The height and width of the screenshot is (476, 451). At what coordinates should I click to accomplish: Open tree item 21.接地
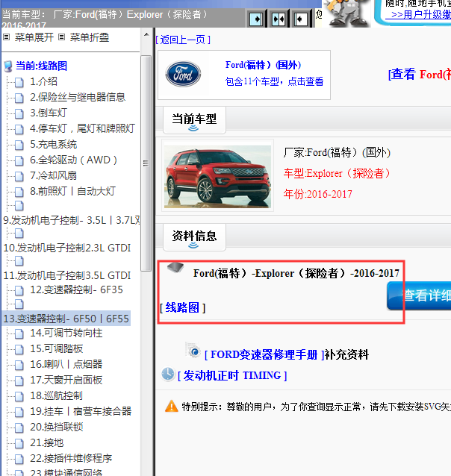pos(46,442)
